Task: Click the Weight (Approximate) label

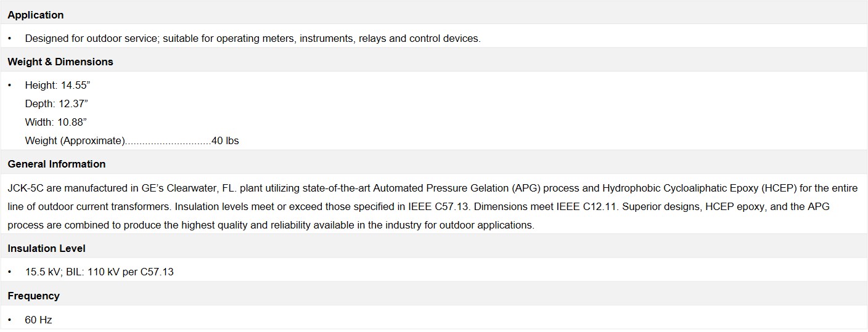Action: tap(75, 140)
